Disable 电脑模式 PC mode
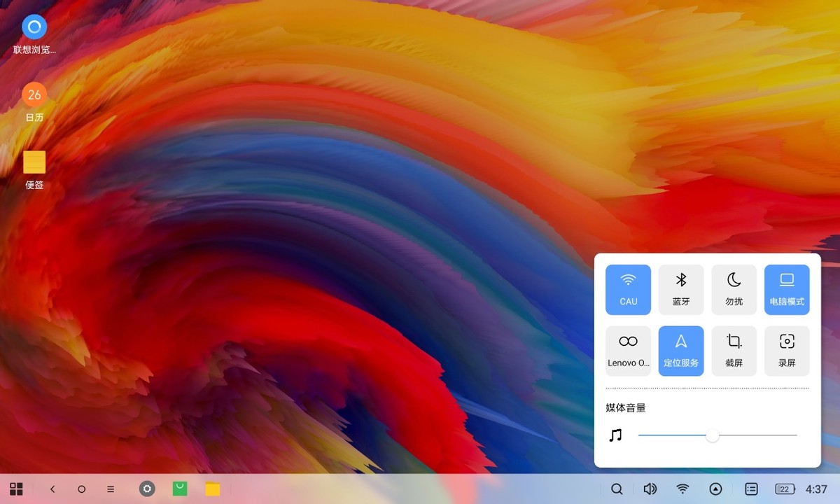This screenshot has height=504, width=840. [787, 289]
